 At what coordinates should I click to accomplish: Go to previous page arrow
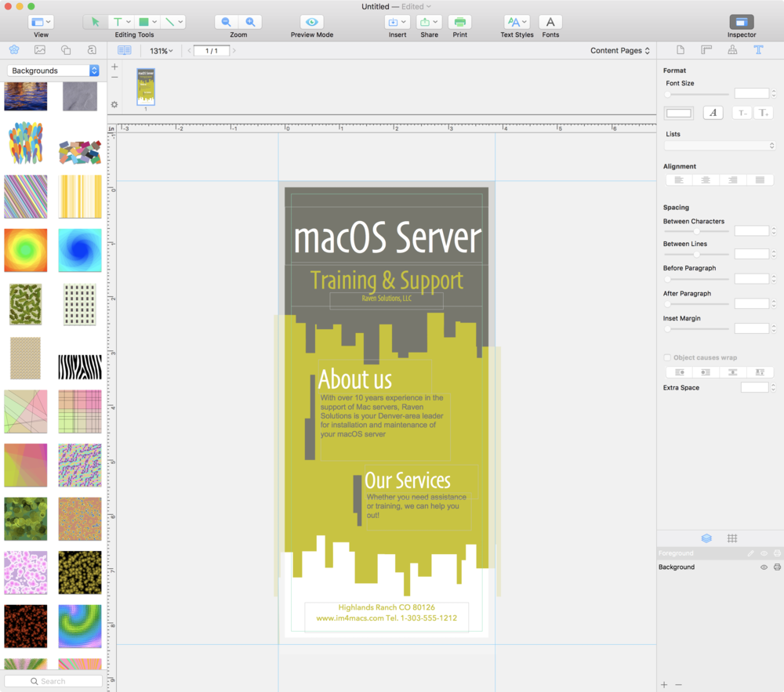click(189, 50)
